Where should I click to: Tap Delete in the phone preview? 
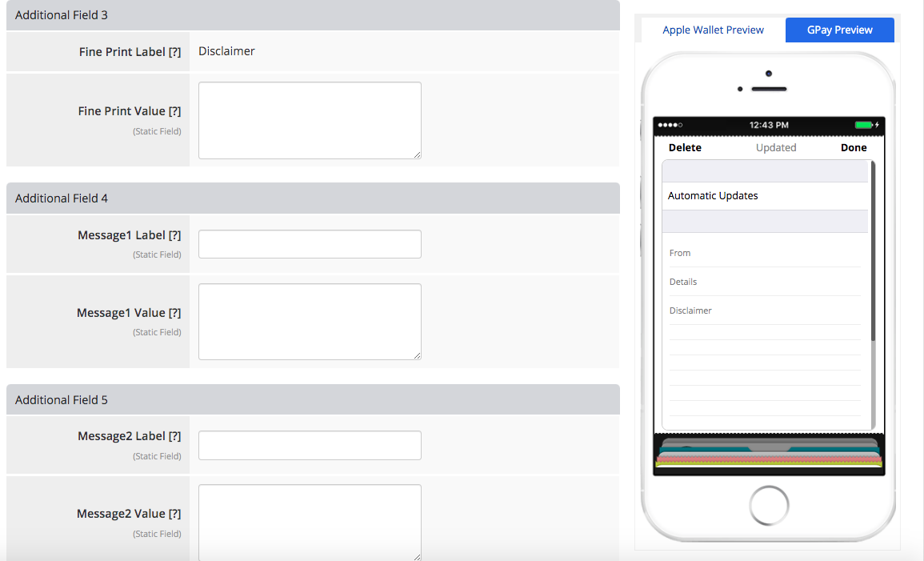point(685,148)
